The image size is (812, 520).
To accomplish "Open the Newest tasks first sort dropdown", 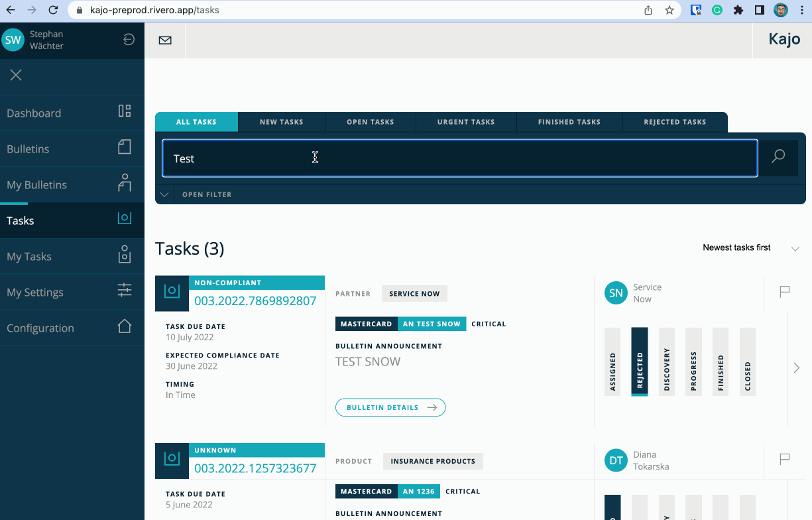I will click(751, 248).
